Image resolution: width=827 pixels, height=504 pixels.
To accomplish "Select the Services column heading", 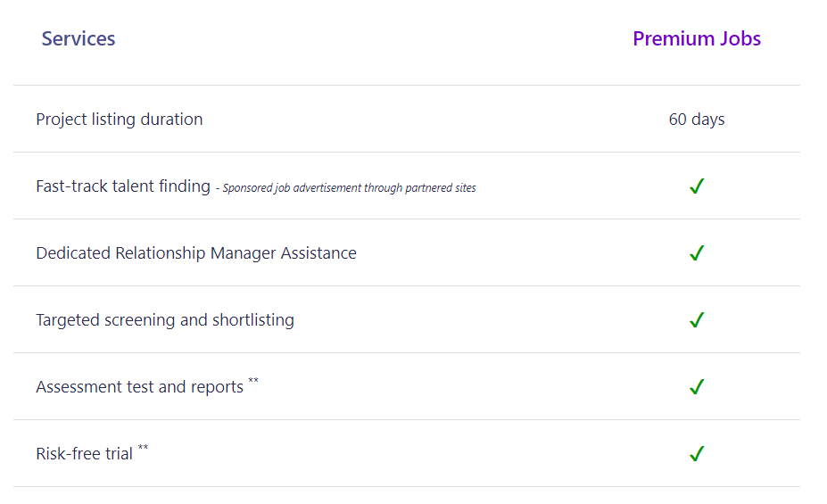I will pos(79,38).
